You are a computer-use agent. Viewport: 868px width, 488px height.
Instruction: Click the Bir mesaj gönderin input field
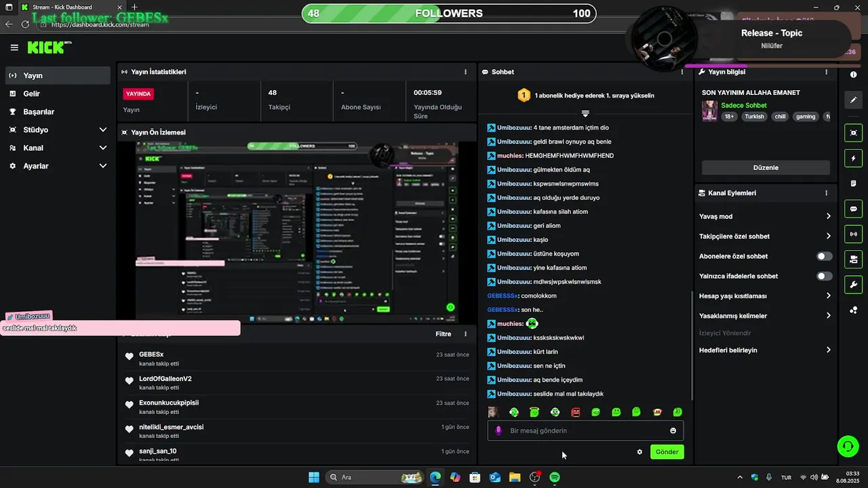tap(586, 430)
